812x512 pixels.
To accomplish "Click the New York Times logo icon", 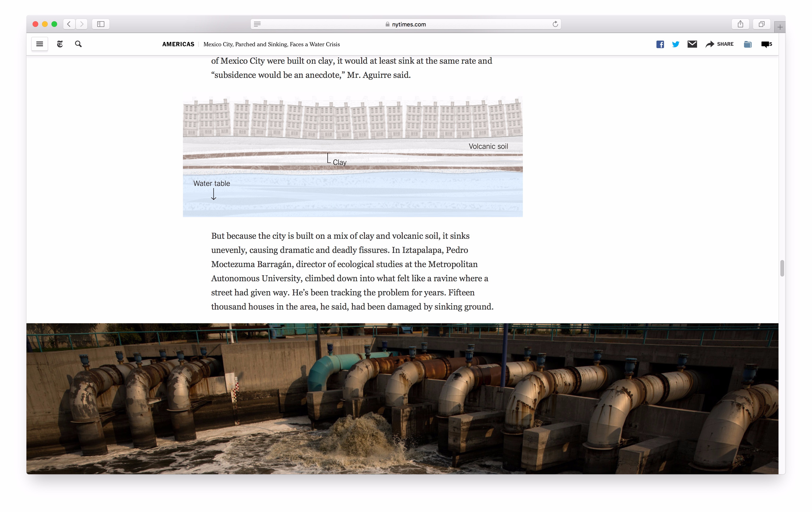I will pyautogui.click(x=60, y=44).
